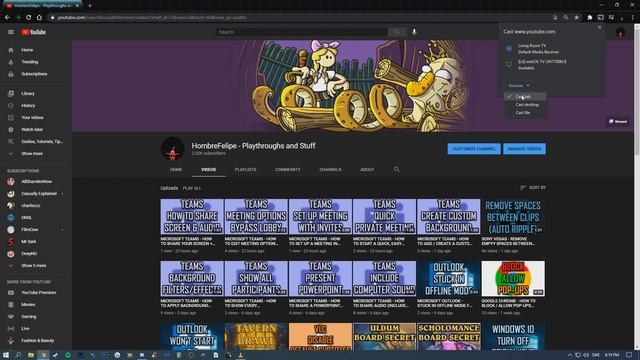
Task: Open Fashion & Beauty from sidebar
Action: [x=36, y=340]
